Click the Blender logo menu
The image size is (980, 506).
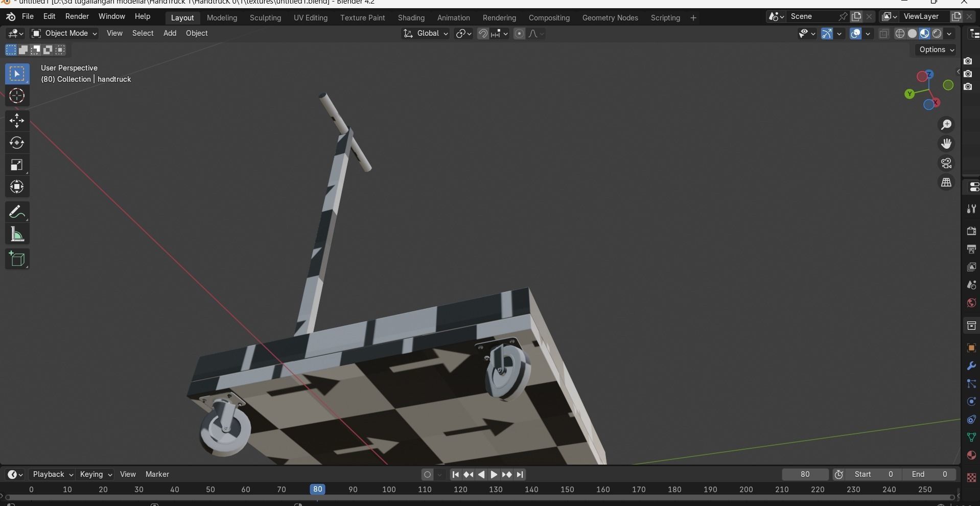click(10, 17)
